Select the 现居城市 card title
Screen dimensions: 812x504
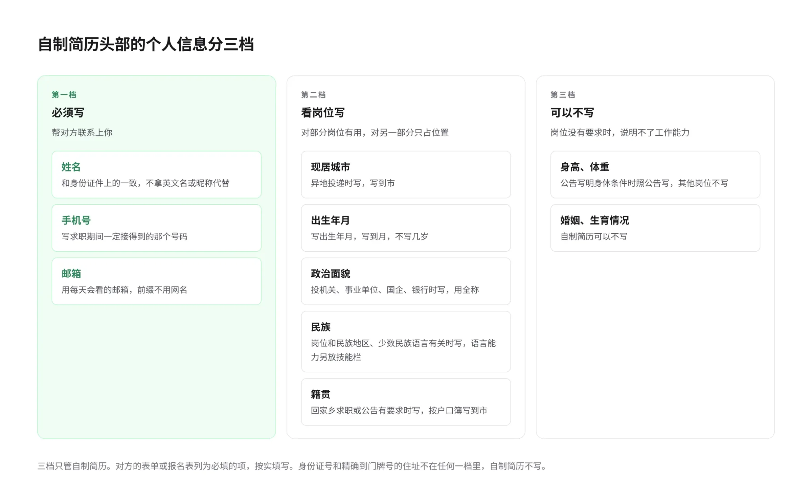pos(331,167)
